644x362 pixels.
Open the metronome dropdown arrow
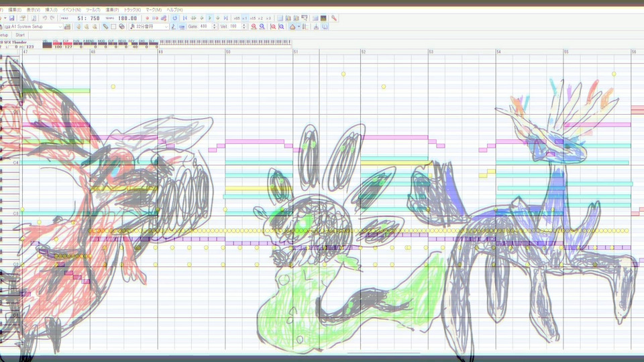299,26
